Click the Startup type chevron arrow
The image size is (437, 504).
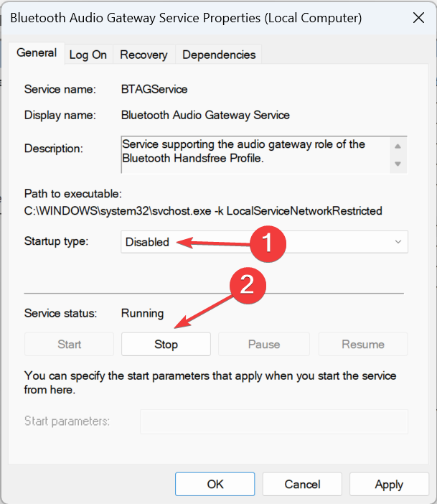coord(398,242)
